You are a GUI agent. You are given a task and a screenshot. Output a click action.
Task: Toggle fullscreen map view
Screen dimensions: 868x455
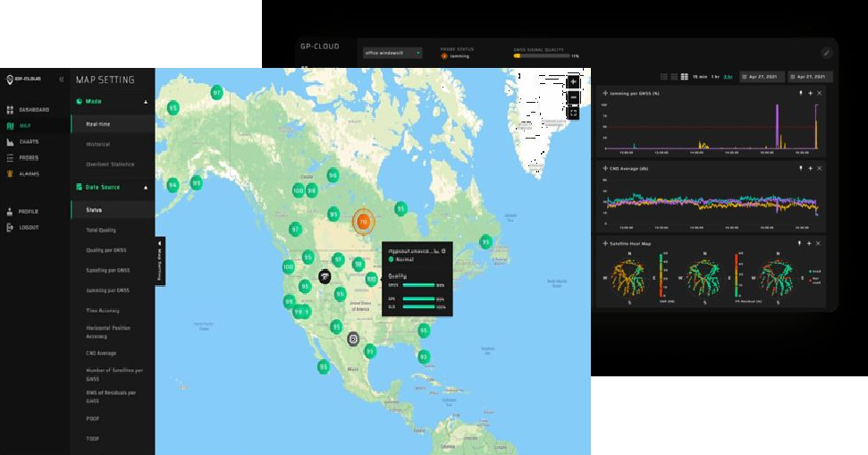[x=573, y=114]
